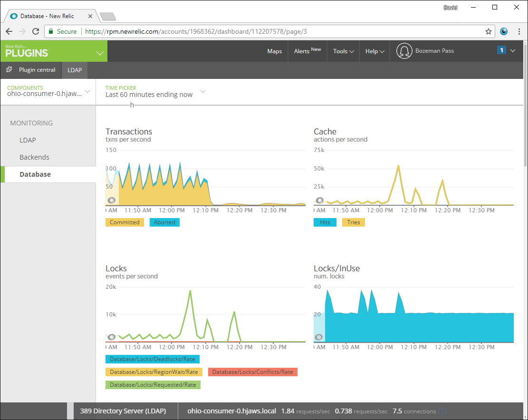The width and height of the screenshot is (528, 420).
Task: Open the LDAP monitoring page
Action: pyautogui.click(x=28, y=140)
